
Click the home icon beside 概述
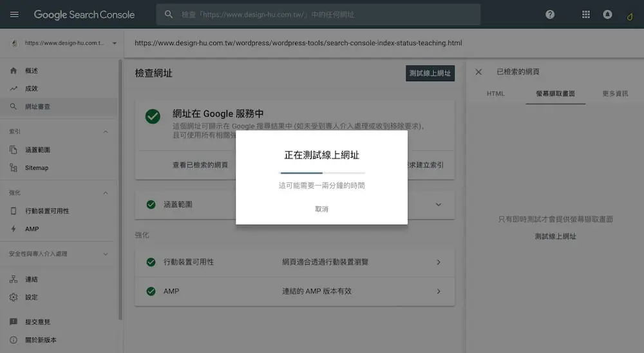pos(14,71)
